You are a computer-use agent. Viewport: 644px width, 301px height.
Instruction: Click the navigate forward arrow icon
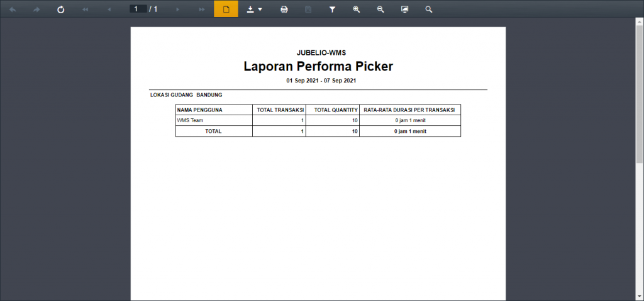coord(36,9)
